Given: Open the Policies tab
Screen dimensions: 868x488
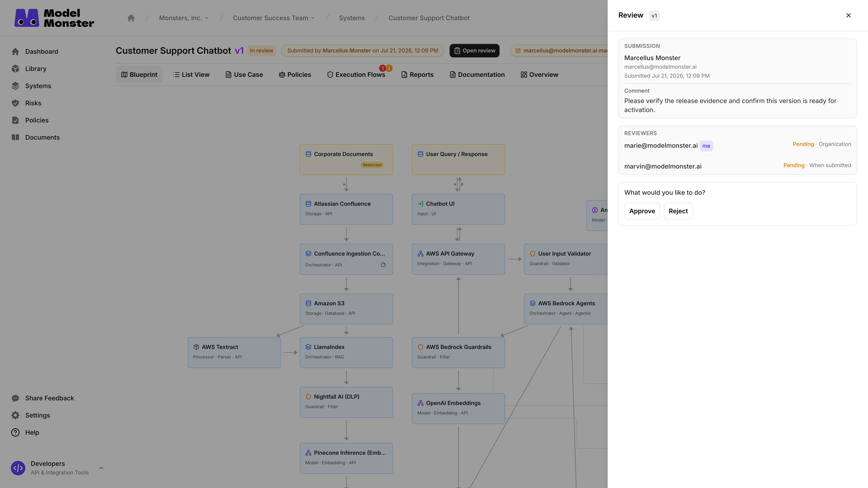Looking at the screenshot, I should tap(295, 74).
